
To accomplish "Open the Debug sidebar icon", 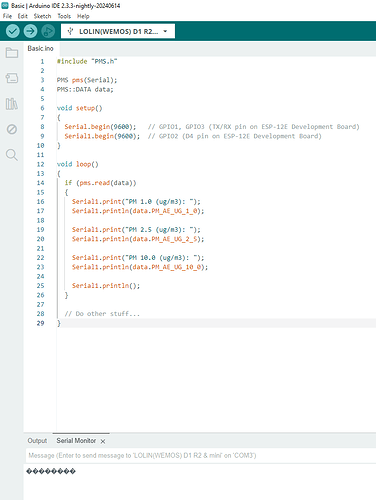I will click(12, 129).
